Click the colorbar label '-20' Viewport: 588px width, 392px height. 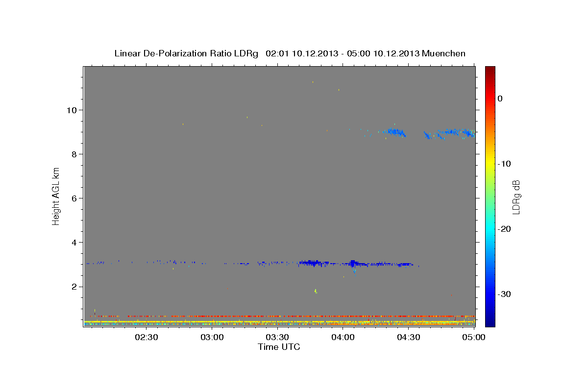504,229
